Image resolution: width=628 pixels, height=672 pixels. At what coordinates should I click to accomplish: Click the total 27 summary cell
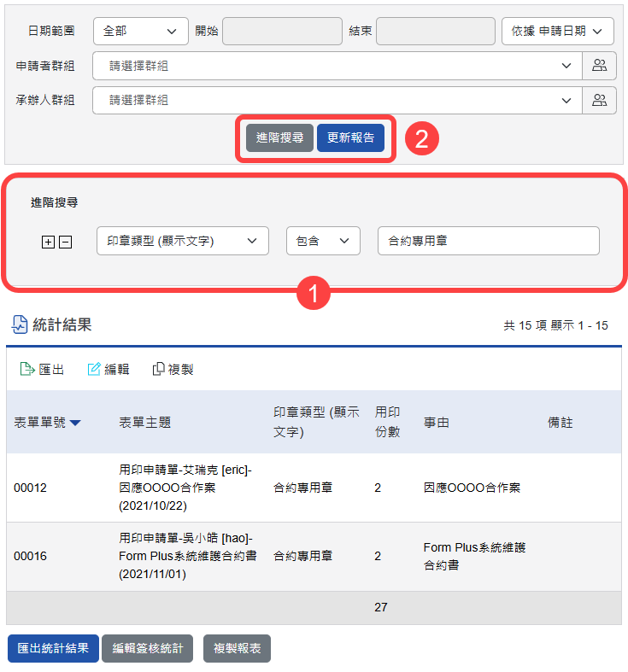[x=381, y=607]
